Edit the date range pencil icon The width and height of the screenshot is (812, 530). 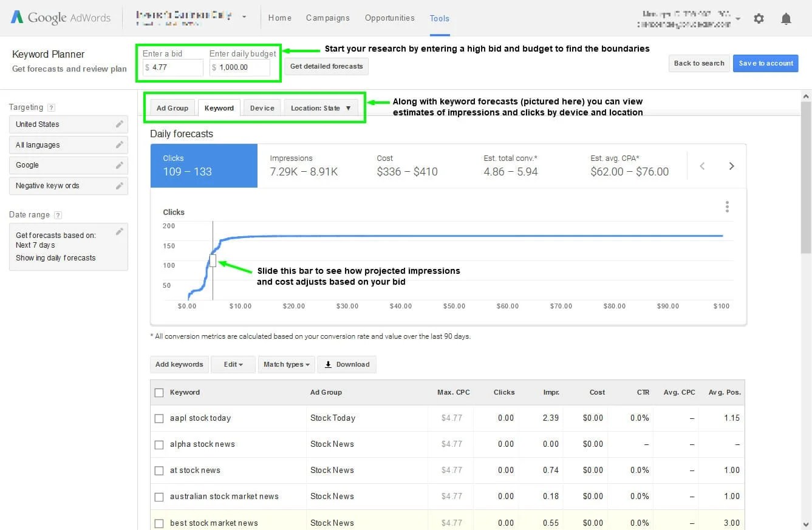[x=120, y=231]
